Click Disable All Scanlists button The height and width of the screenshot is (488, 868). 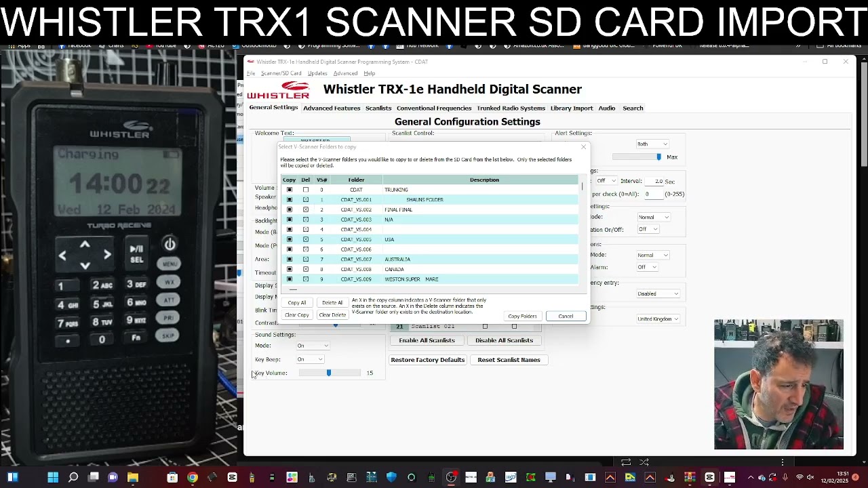coord(504,340)
